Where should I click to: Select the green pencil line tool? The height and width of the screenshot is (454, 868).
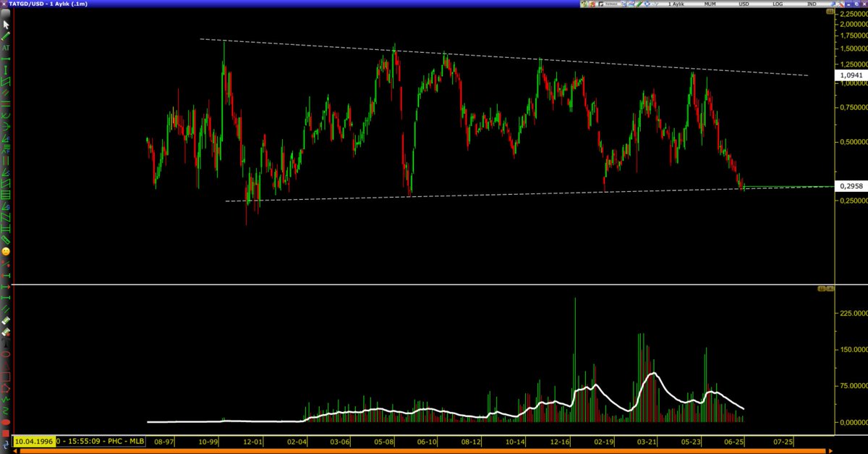[x=7, y=36]
